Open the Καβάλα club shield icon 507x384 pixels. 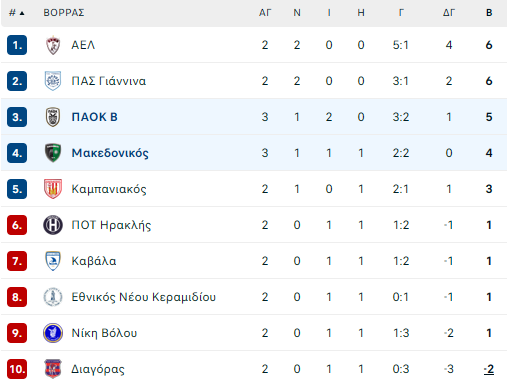pos(53,261)
